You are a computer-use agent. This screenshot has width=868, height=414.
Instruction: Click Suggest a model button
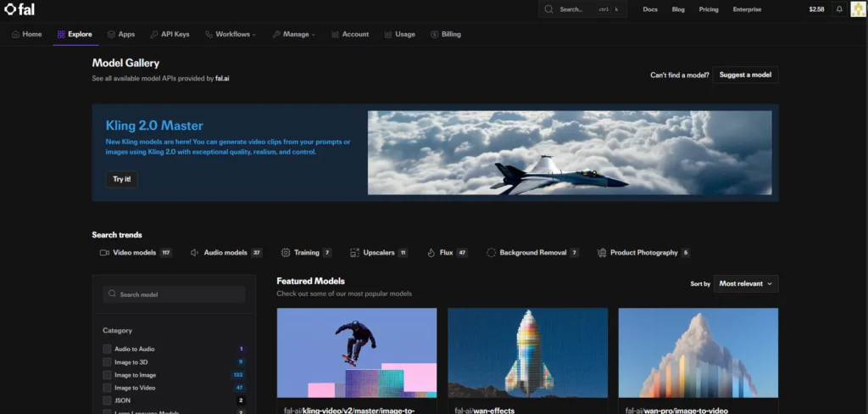[745, 75]
